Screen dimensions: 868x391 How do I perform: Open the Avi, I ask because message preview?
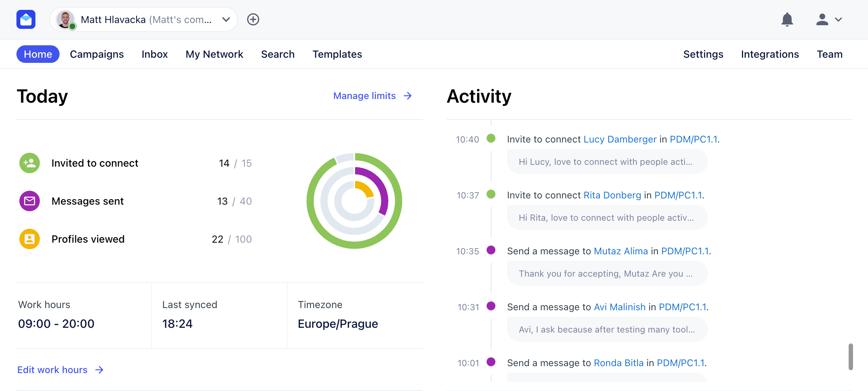coord(607,329)
